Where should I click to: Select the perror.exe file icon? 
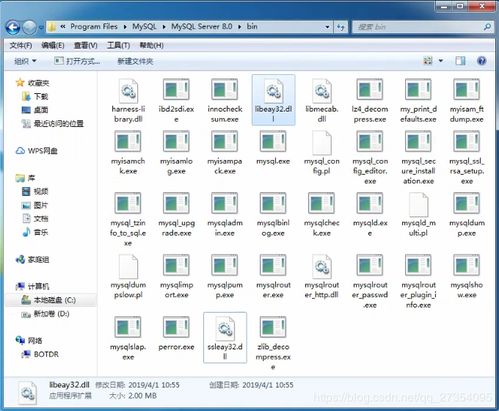pyautogui.click(x=176, y=327)
